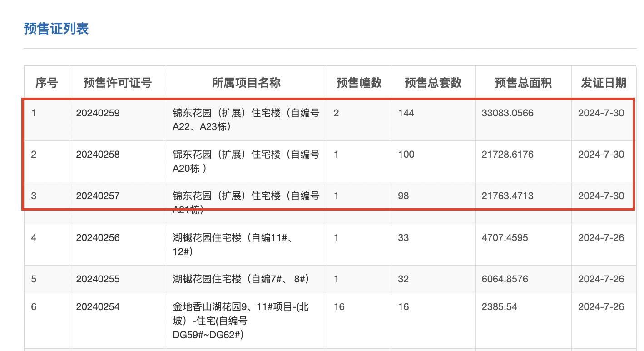
Task: Click the 预售总套数 value 16 in row 20240254
Action: 403,307
